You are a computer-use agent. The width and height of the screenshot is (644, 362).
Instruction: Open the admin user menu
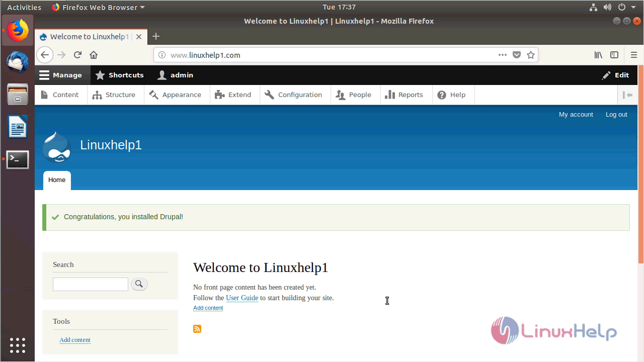(x=175, y=75)
